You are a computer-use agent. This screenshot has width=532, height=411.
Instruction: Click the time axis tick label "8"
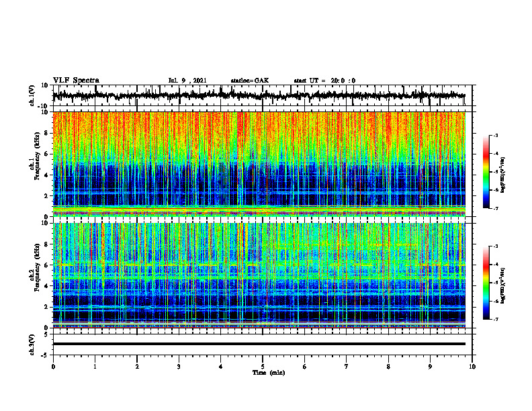[x=388, y=367]
